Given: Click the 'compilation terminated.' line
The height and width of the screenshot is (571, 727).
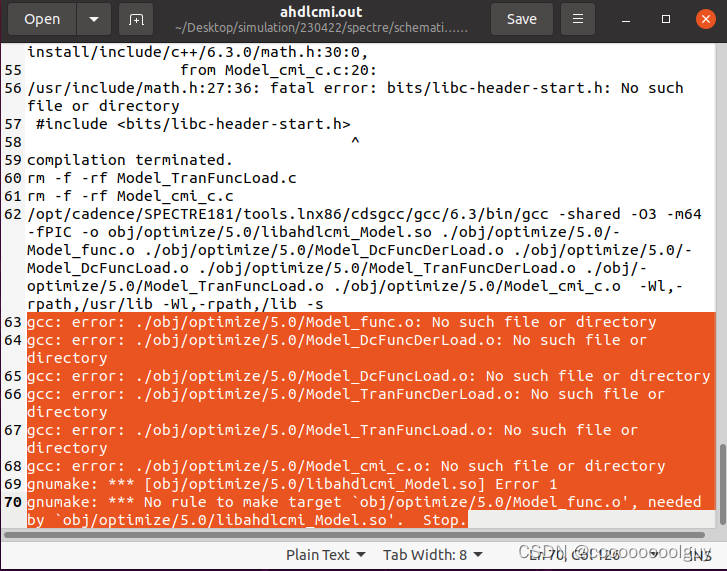Looking at the screenshot, I should point(130,160).
